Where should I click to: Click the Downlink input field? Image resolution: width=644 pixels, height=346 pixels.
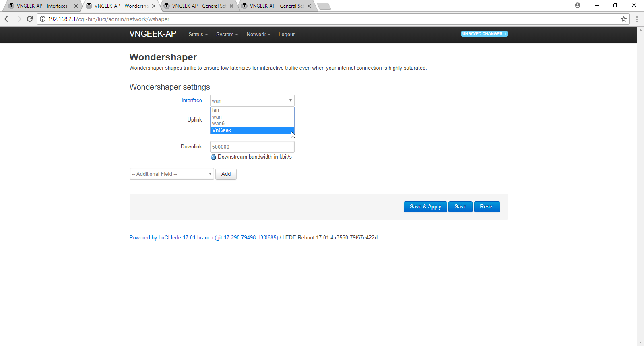[x=252, y=147]
